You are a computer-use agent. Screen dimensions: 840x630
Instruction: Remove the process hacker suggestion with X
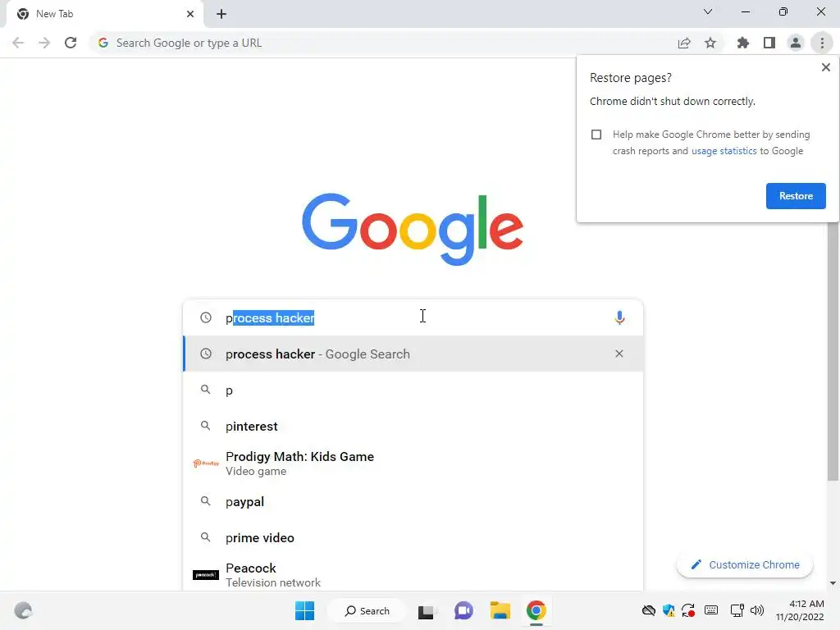click(619, 354)
